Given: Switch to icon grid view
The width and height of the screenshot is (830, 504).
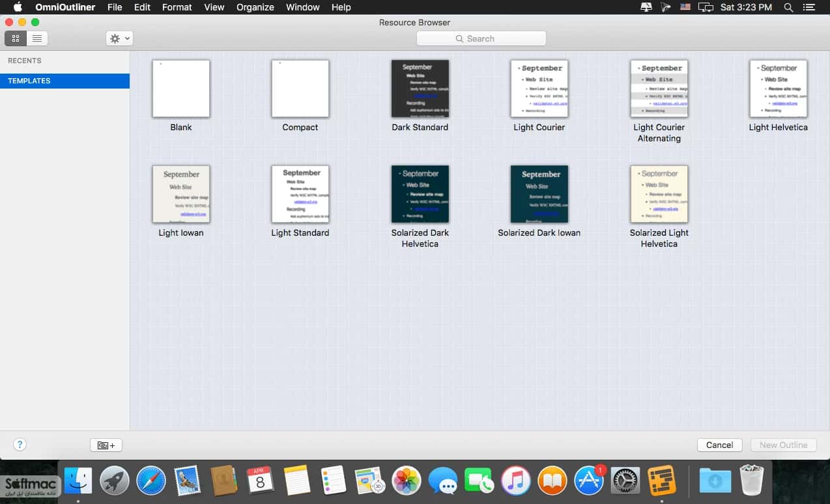Looking at the screenshot, I should (x=15, y=38).
